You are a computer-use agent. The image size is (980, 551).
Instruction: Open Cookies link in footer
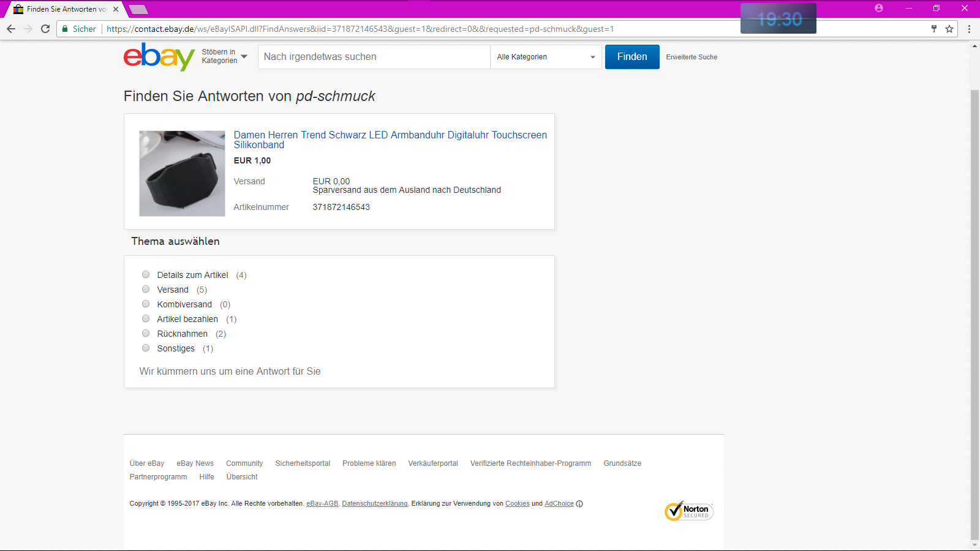coord(518,504)
